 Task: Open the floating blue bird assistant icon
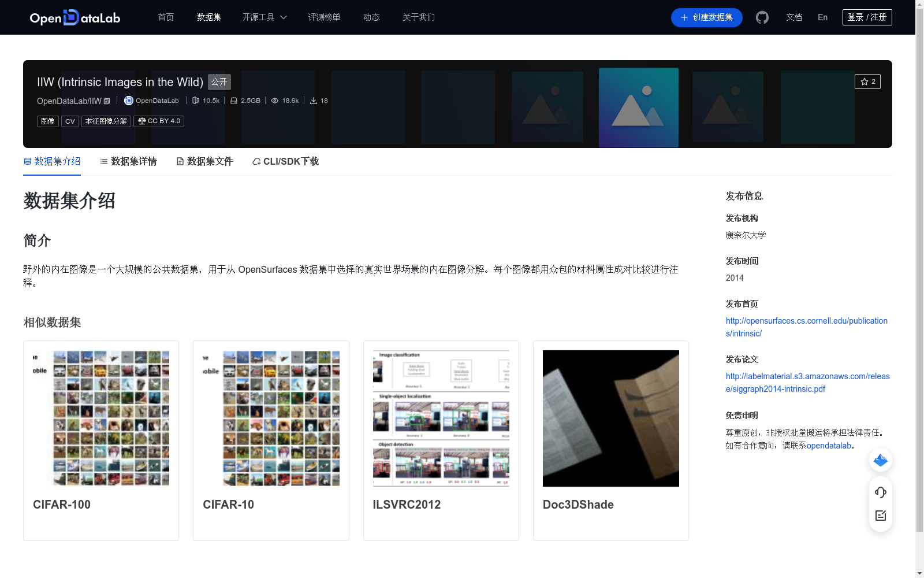[881, 460]
